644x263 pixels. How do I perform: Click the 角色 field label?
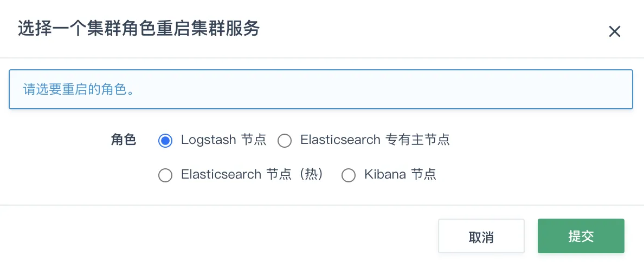pos(123,140)
